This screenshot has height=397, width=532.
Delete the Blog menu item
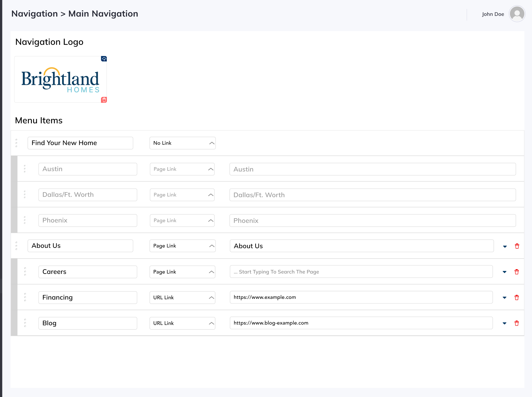point(517,323)
